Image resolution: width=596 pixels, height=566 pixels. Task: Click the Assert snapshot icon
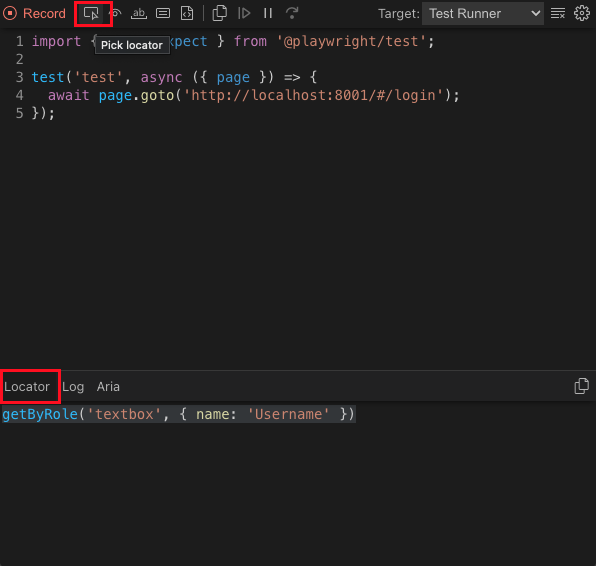(187, 14)
